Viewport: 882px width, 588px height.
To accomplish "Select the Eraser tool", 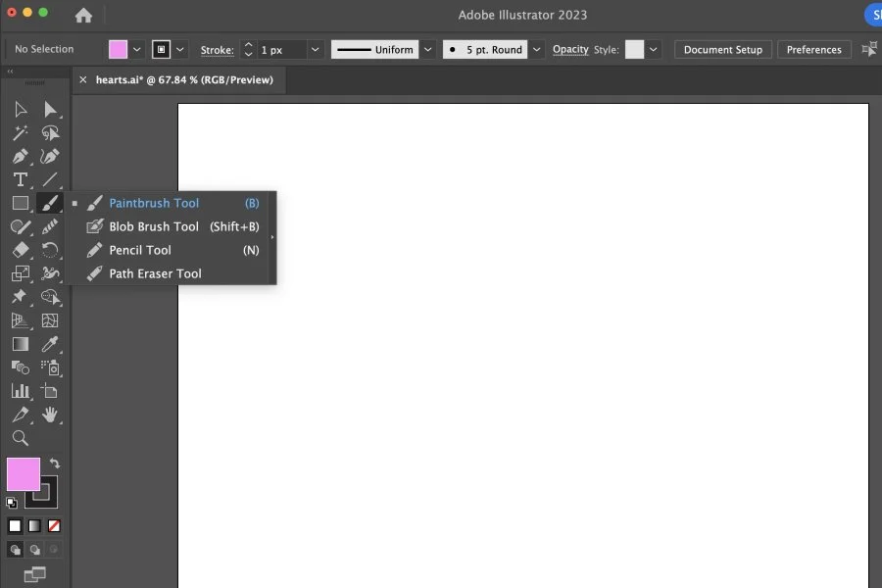I will [x=21, y=250].
